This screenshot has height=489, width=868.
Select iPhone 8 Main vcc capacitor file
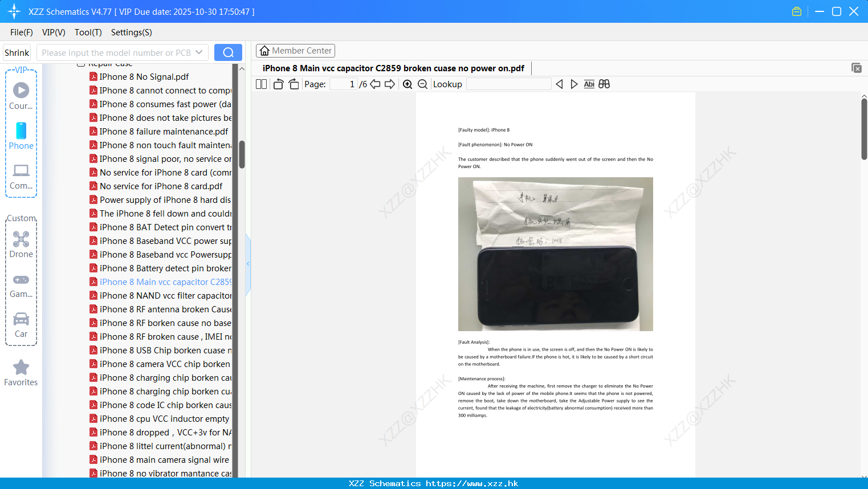coord(160,282)
